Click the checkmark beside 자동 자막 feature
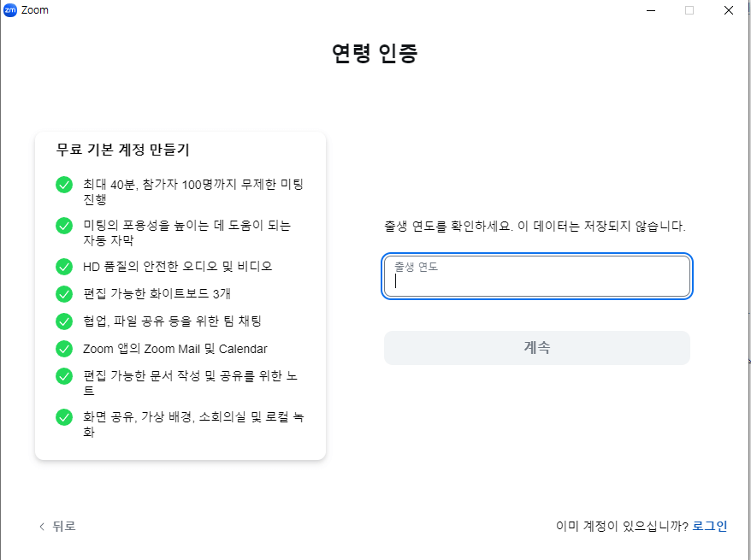Viewport: 751px width, 560px height. click(x=63, y=225)
